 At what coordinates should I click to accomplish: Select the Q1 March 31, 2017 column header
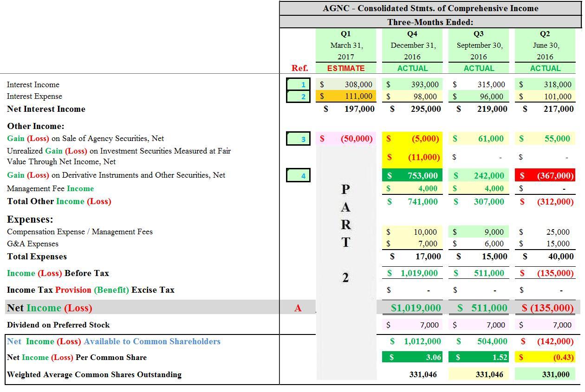pyautogui.click(x=346, y=45)
